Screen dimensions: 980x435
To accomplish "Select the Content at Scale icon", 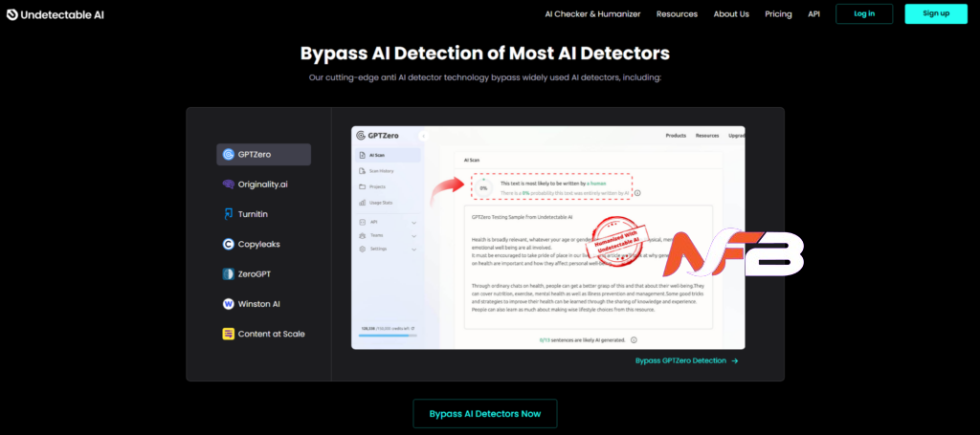I will (229, 334).
